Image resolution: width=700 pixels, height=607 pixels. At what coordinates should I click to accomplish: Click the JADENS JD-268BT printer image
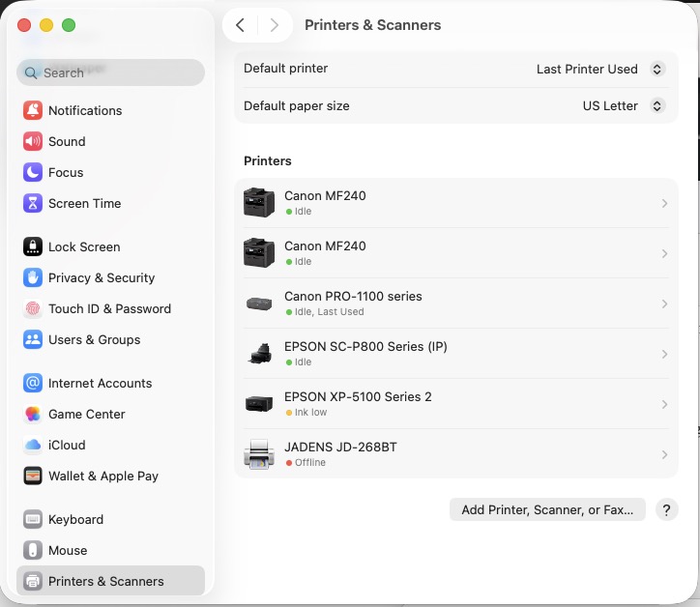click(259, 454)
